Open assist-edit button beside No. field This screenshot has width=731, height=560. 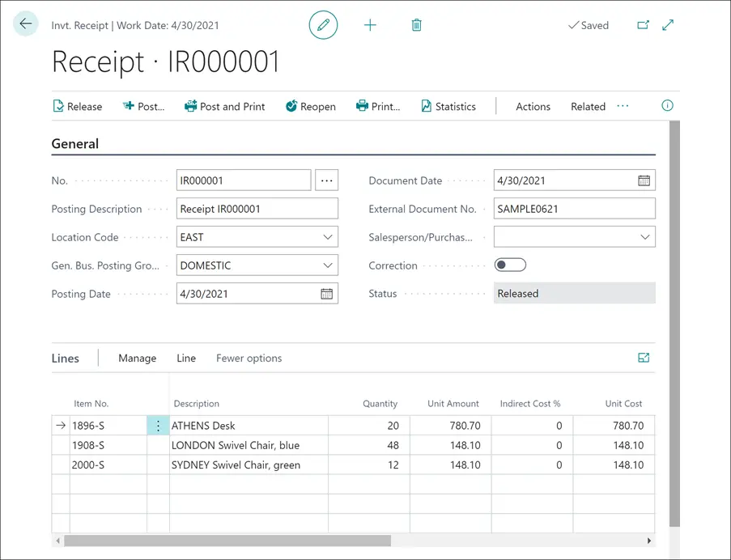point(326,180)
